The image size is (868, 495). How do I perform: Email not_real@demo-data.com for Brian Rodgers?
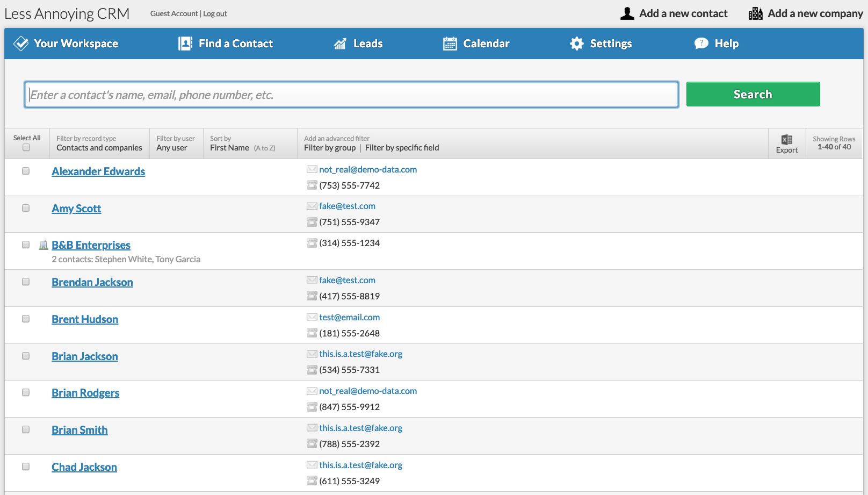click(368, 391)
